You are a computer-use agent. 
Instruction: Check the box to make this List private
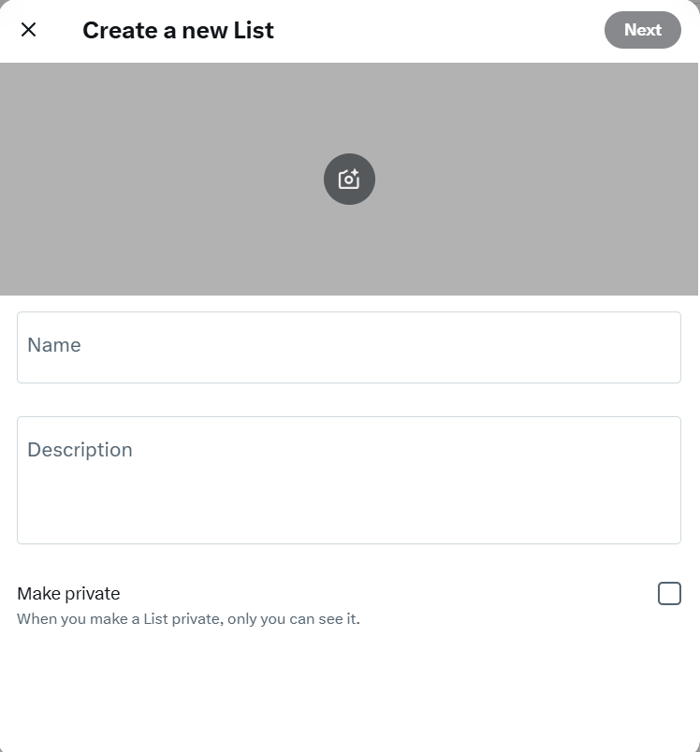click(670, 593)
